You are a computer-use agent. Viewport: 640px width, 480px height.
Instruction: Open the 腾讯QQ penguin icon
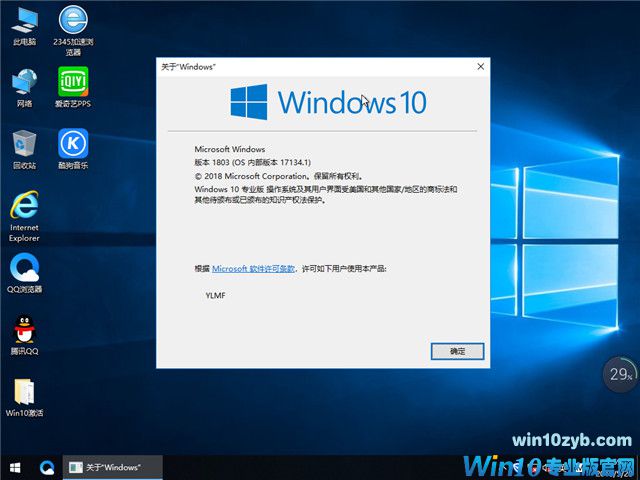[24, 335]
